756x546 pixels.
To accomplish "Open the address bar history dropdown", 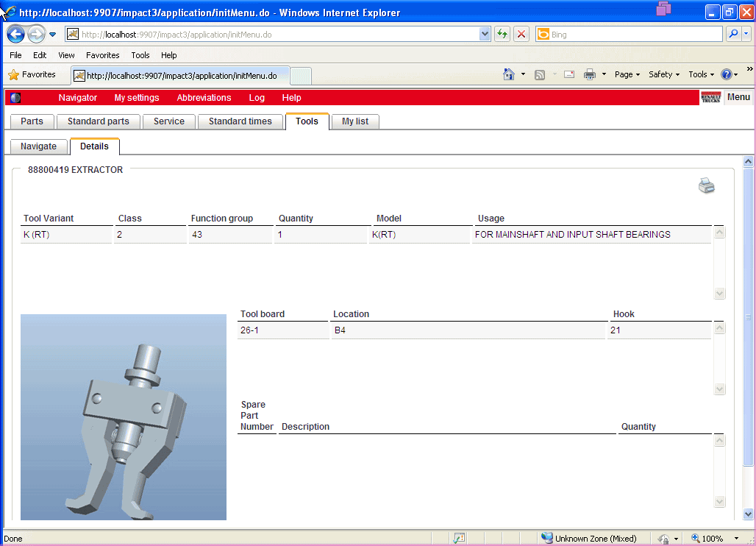I will point(485,34).
